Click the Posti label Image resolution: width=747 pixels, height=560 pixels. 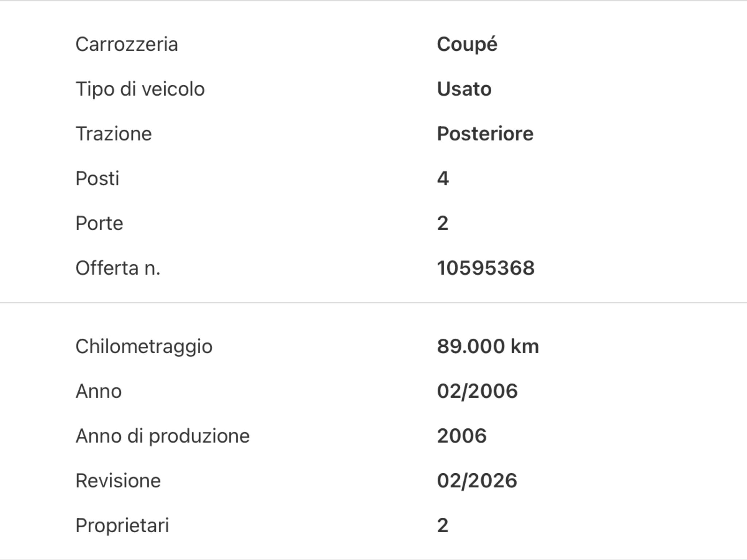click(97, 179)
